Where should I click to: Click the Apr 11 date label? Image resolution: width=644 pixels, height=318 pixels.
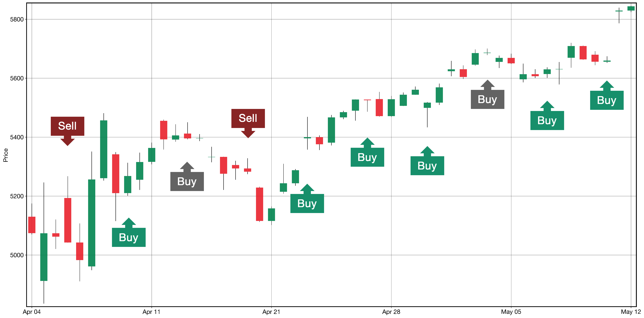click(x=151, y=312)
